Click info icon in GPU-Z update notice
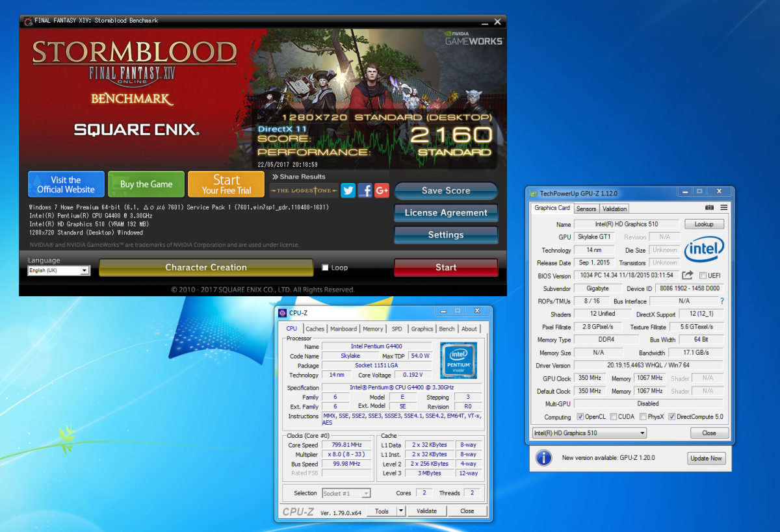Image resolution: width=780 pixels, height=532 pixels. pyautogui.click(x=543, y=458)
